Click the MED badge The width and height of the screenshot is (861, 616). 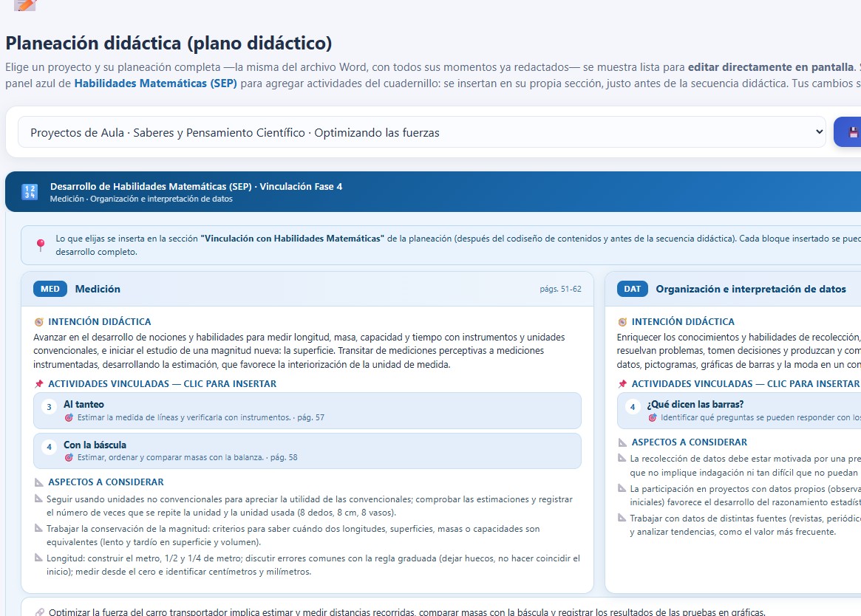point(50,289)
